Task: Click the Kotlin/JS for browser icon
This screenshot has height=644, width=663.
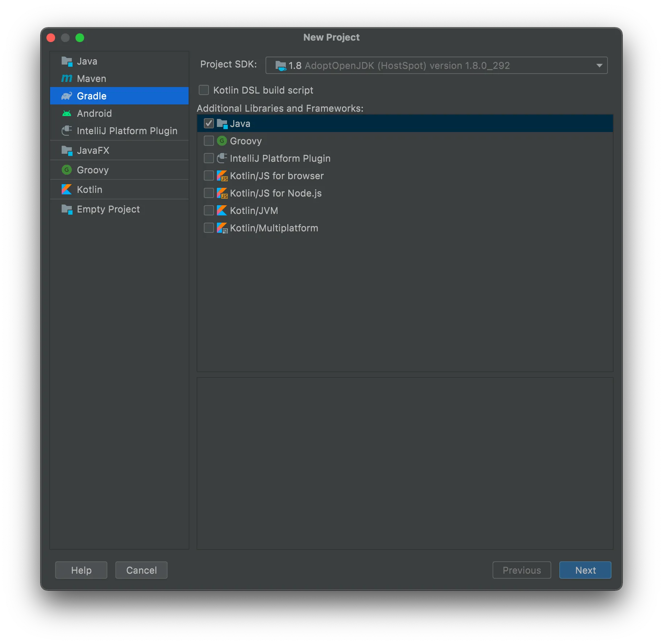Action: click(222, 176)
